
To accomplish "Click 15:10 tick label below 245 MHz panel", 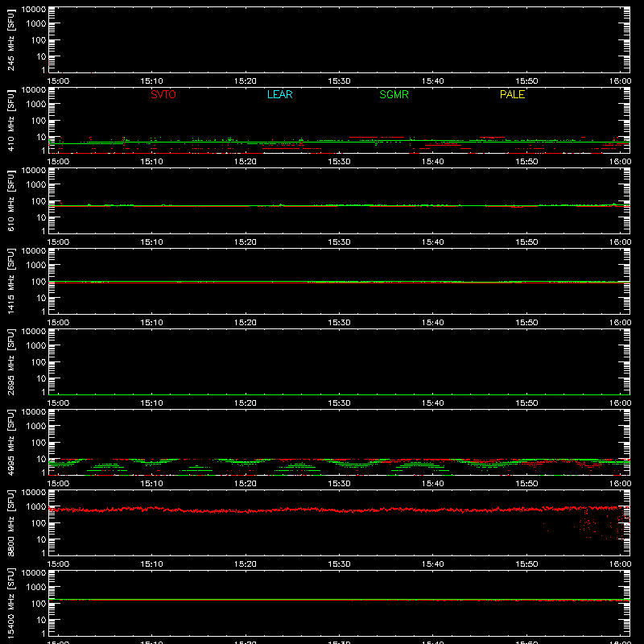I will (151, 81).
